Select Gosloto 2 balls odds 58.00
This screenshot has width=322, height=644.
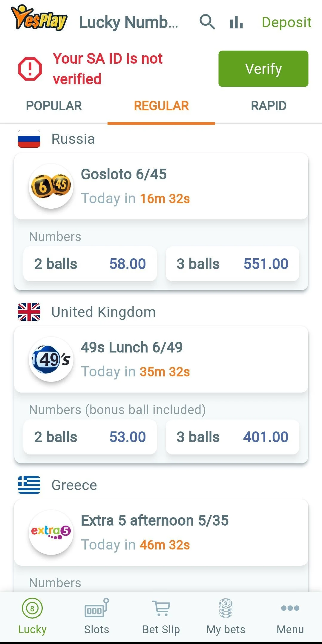(x=90, y=264)
